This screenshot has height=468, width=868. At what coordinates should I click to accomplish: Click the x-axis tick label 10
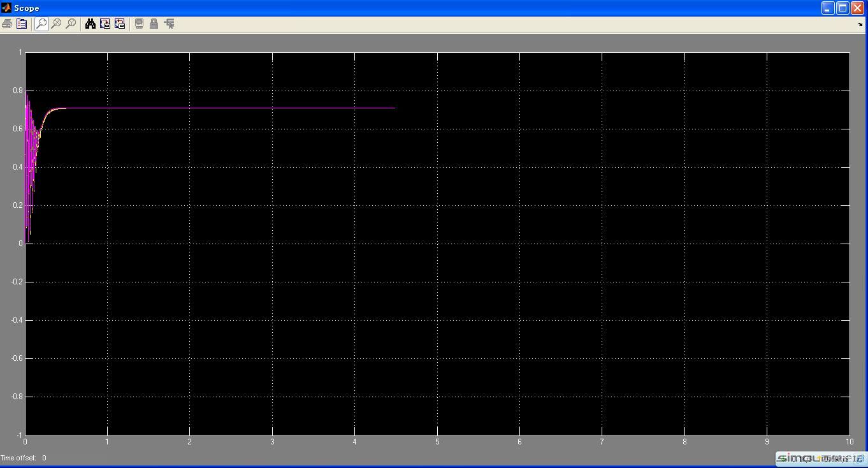click(849, 442)
